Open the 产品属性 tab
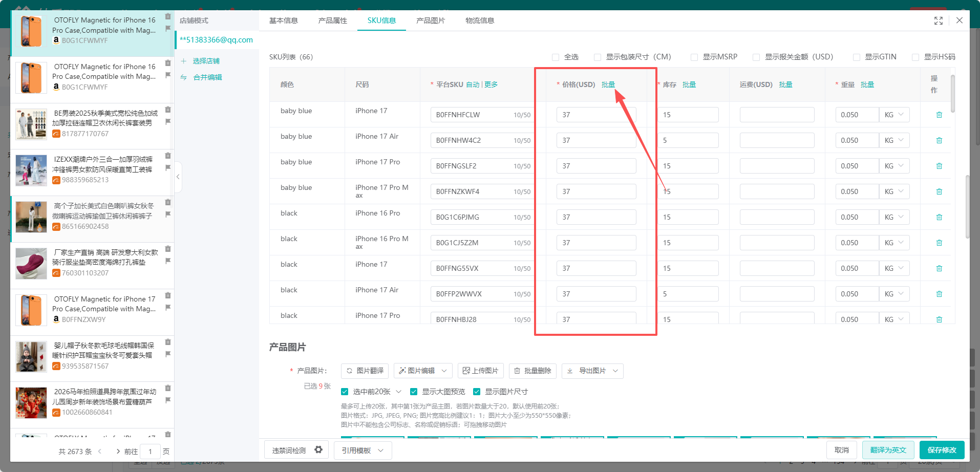Viewport: 980px width, 472px height. coord(333,20)
